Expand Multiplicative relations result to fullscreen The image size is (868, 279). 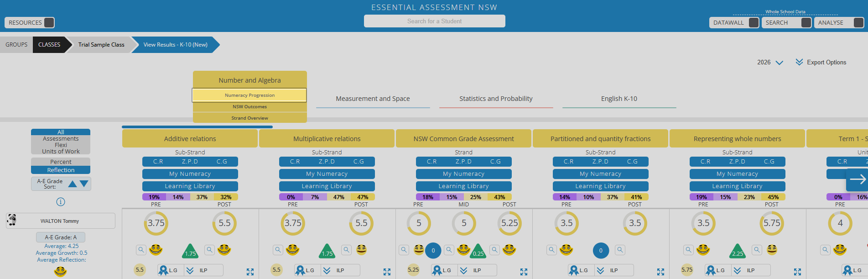coord(387,272)
